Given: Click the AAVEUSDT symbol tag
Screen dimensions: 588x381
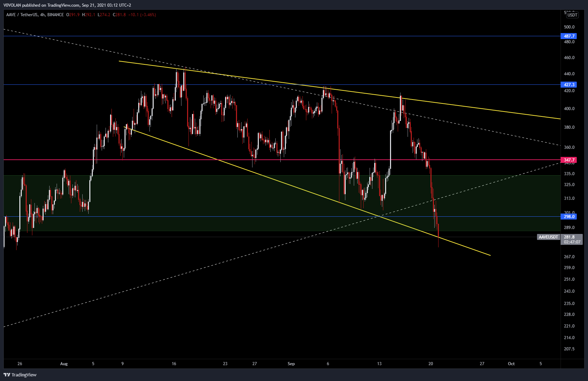Looking at the screenshot, I should coord(548,237).
